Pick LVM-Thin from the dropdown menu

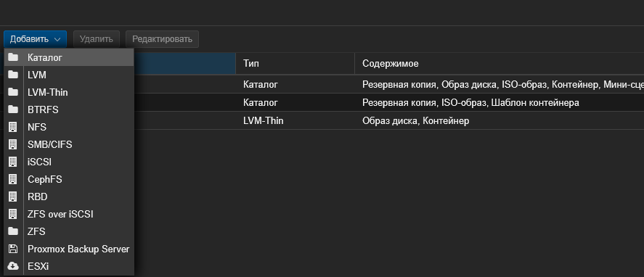point(69,92)
